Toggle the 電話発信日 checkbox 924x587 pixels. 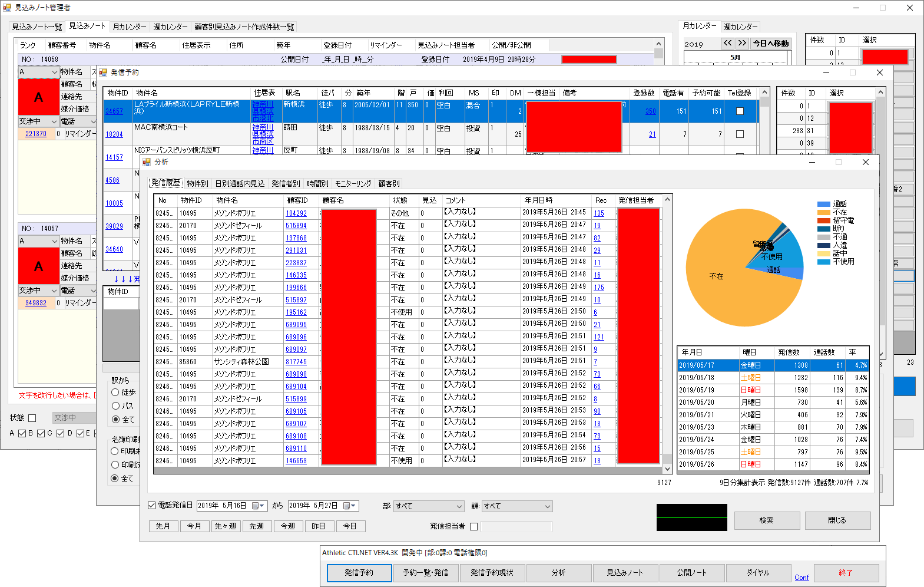(x=152, y=506)
